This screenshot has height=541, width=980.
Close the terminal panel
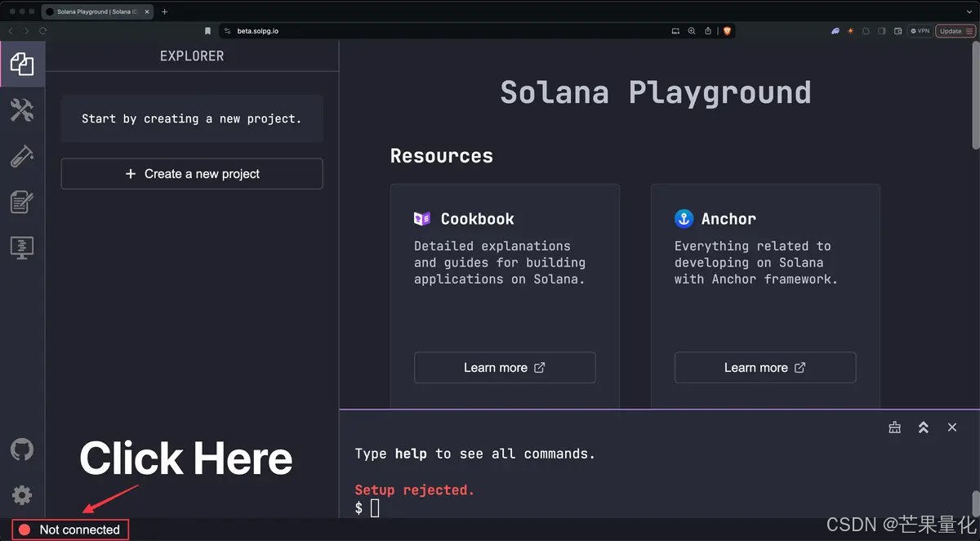click(x=952, y=427)
